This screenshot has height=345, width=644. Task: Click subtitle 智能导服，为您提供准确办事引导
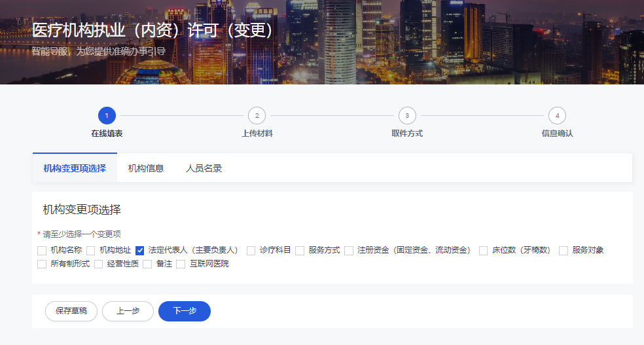(x=99, y=51)
